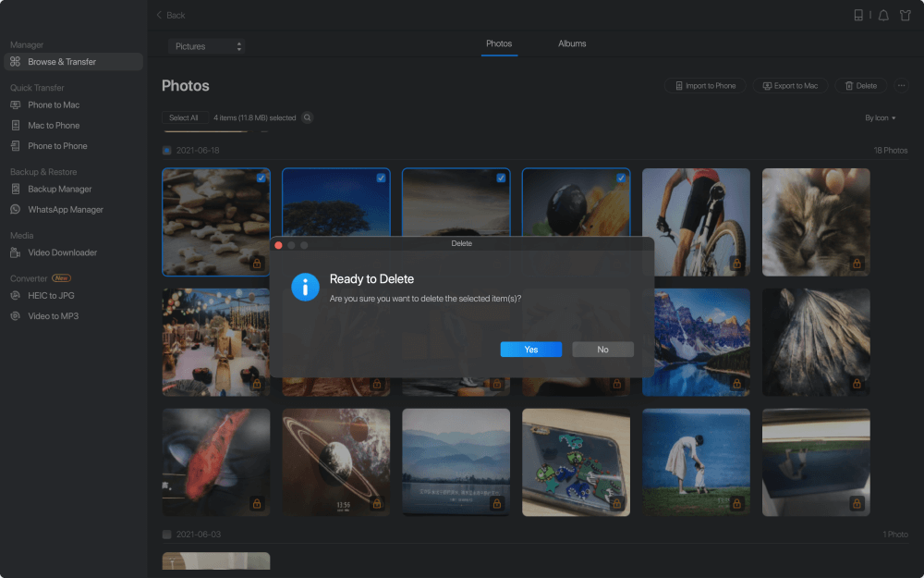Screen dimensions: 924x578
Task: Toggle the 2021-06-18 date group checkbox
Action: [167, 150]
